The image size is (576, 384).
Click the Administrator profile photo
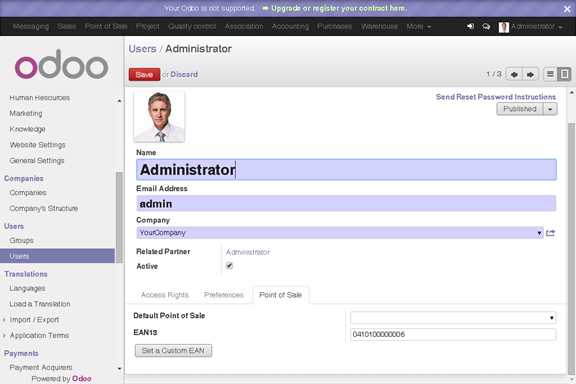159,116
